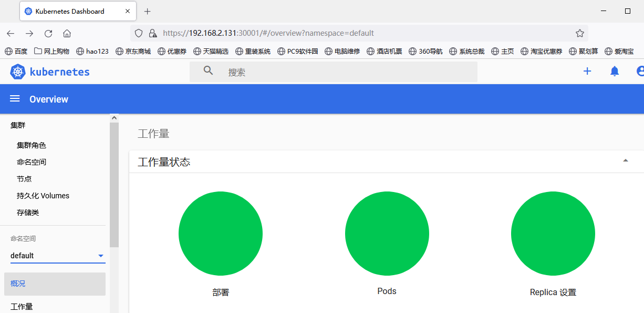The height and width of the screenshot is (313, 644).
Task: Click the search magnifier icon
Action: coord(209,70)
